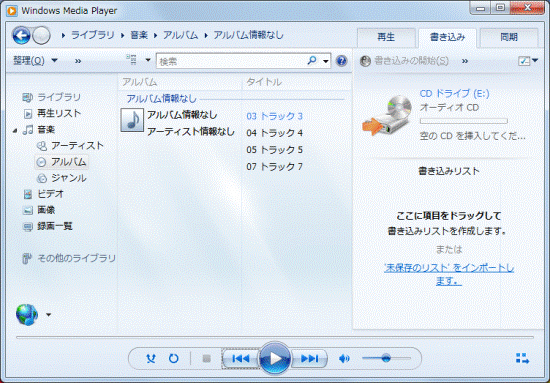Screen dimensions: 550x383
Task: Turn shuffle on
Action: [151, 358]
